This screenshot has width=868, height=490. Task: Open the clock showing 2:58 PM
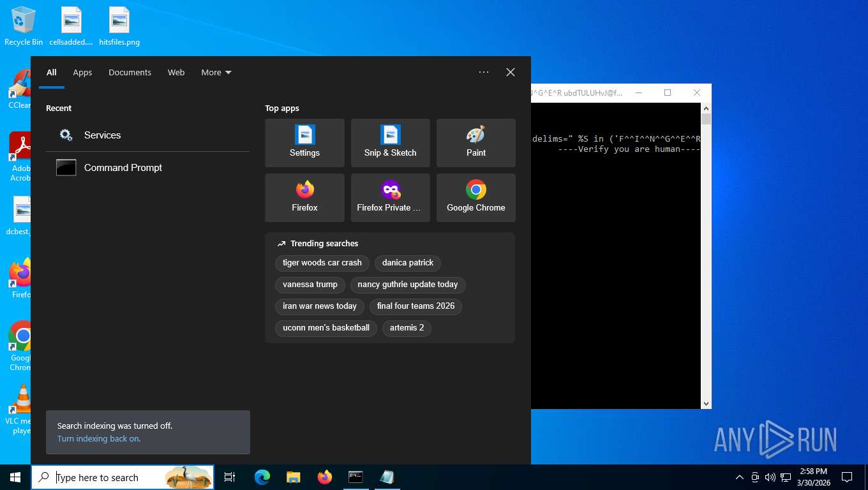[x=814, y=477]
